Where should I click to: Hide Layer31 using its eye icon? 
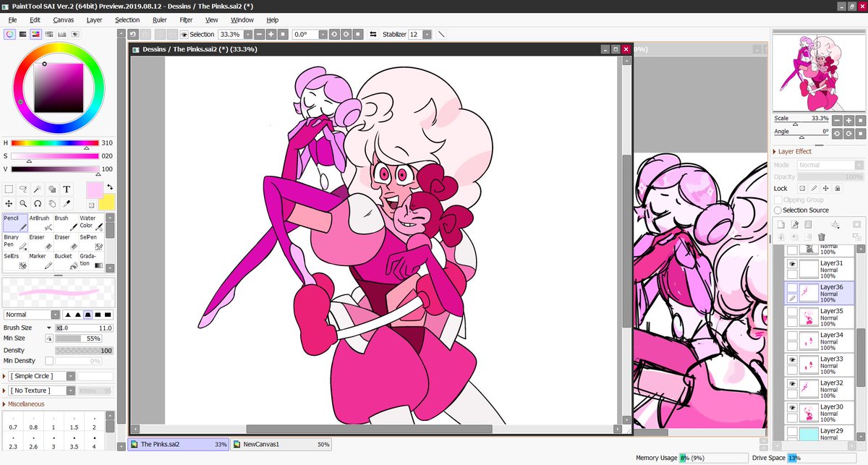(x=792, y=265)
